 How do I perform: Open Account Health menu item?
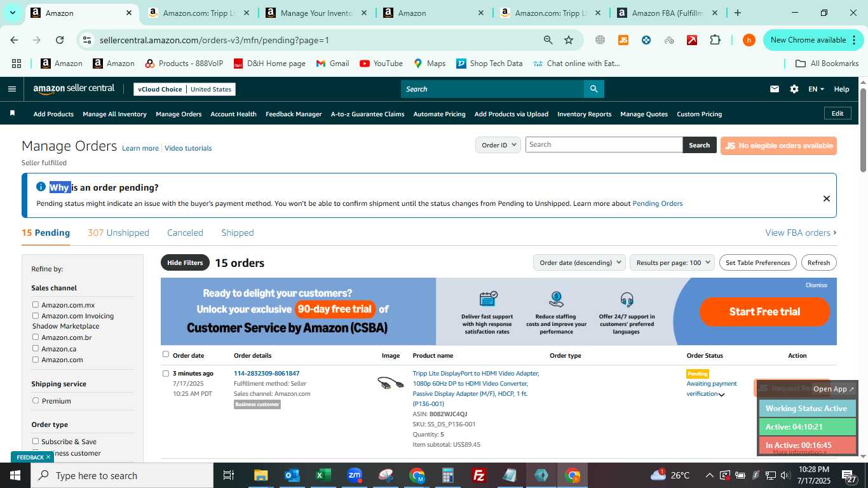coord(233,114)
